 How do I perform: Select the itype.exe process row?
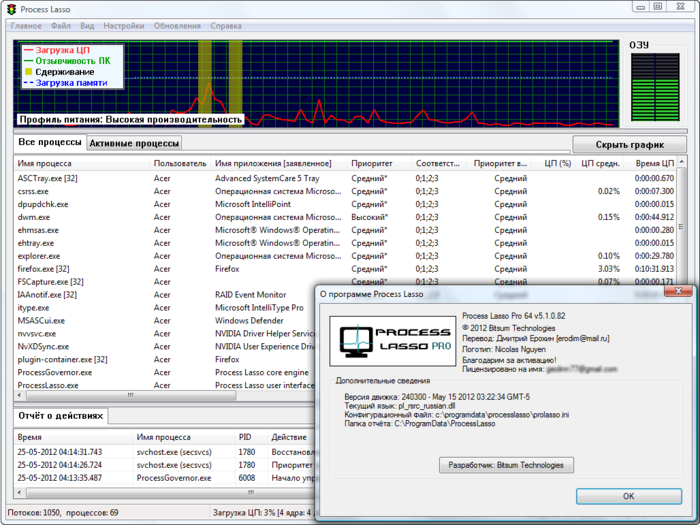[165, 308]
